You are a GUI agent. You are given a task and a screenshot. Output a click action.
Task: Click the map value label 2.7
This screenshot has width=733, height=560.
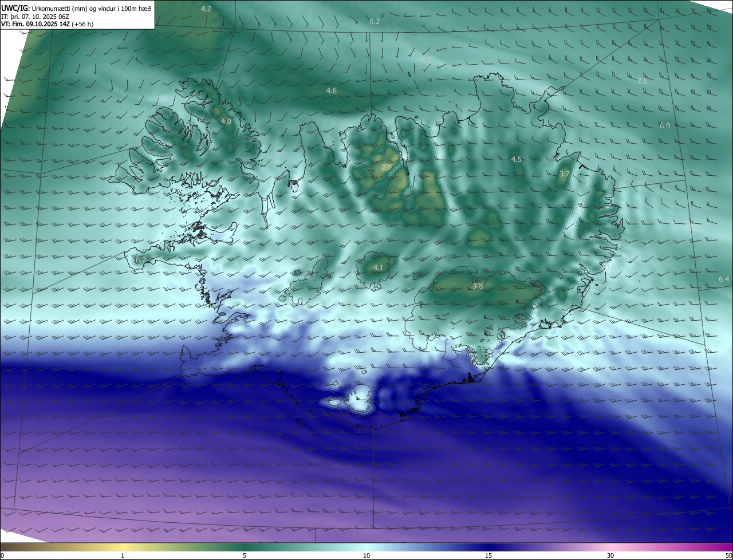(387, 167)
